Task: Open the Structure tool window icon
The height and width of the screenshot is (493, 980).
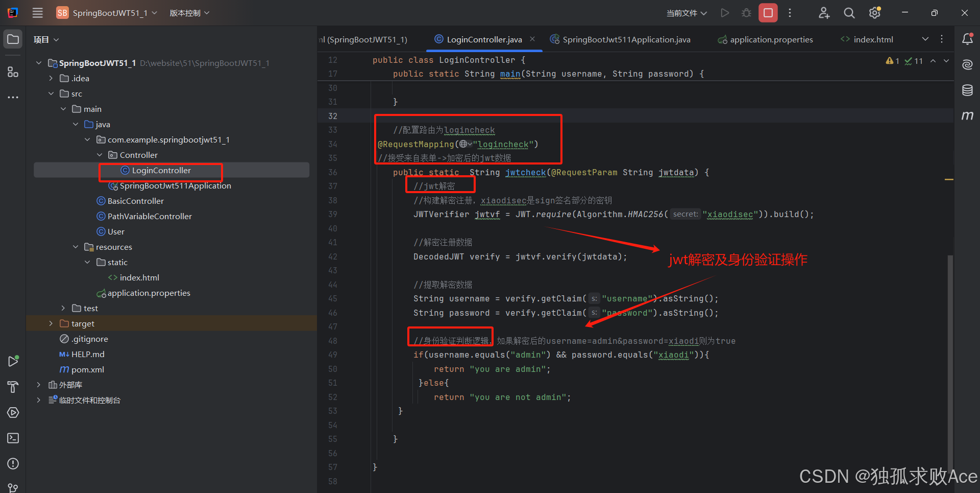Action: click(13, 72)
